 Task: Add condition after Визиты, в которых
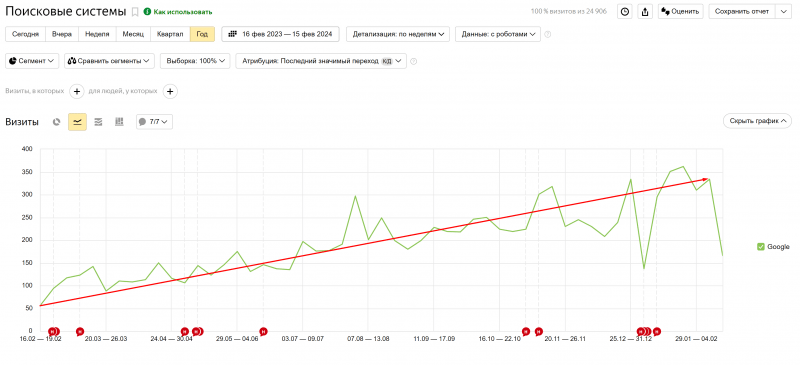coord(77,91)
